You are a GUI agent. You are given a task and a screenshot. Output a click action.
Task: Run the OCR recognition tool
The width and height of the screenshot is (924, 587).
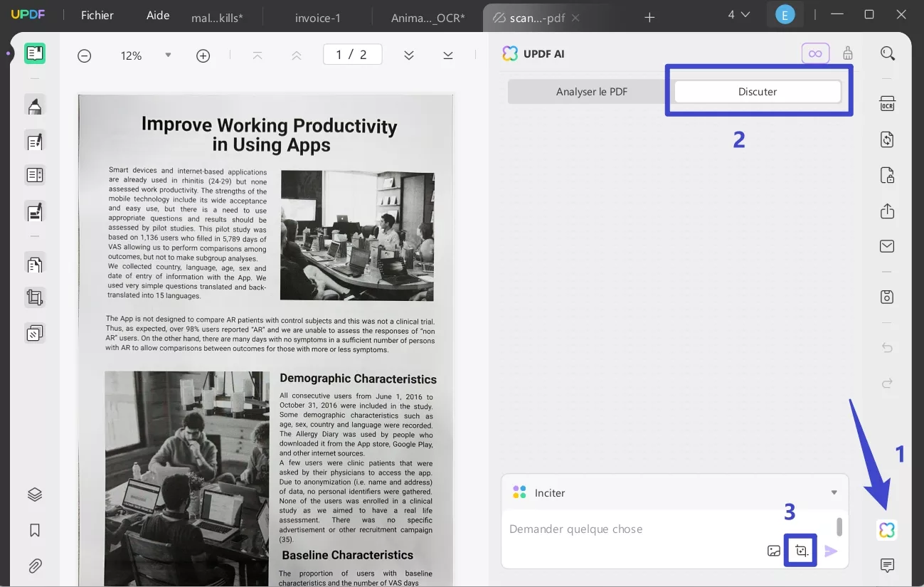[887, 104]
